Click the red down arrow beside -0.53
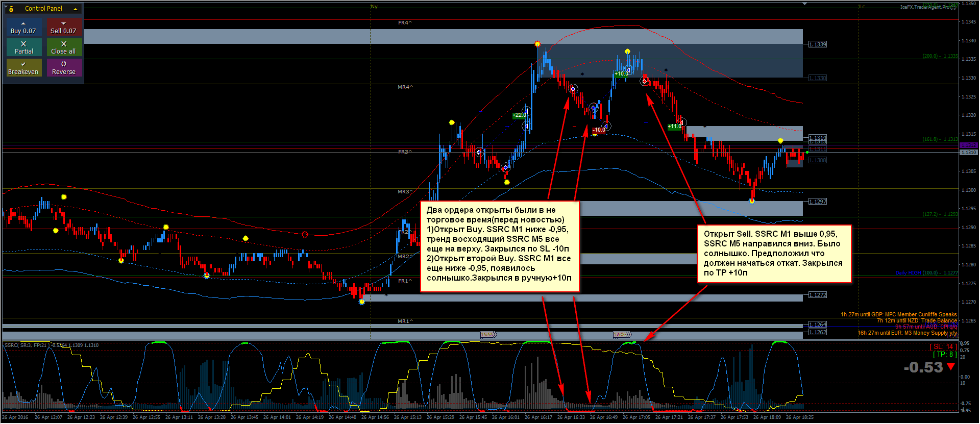980x424 pixels. (x=951, y=366)
